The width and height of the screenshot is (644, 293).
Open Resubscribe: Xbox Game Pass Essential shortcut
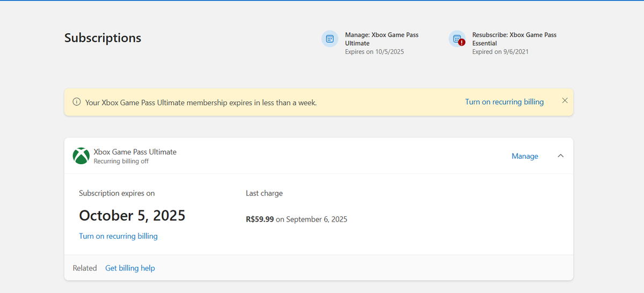click(x=514, y=39)
